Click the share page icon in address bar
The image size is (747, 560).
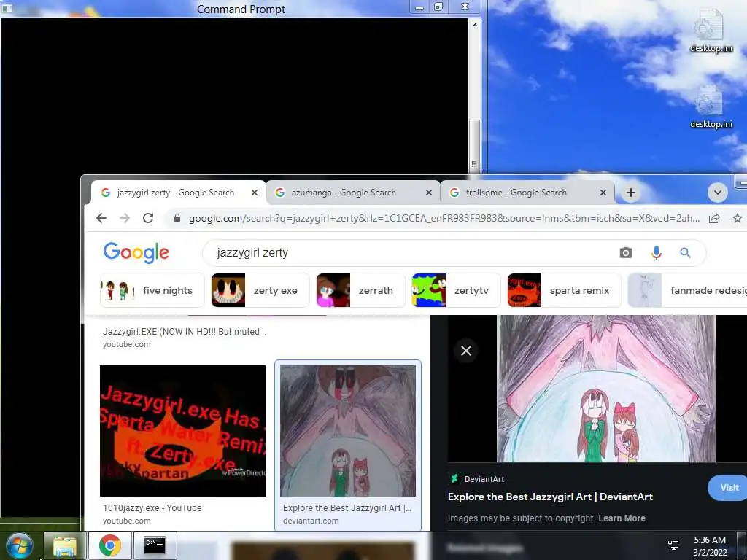pyautogui.click(x=713, y=219)
